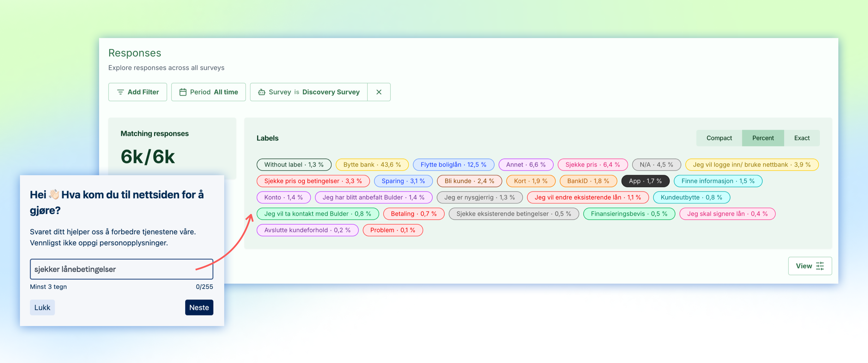This screenshot has width=868, height=363.
Task: Select the Percent display mode
Action: click(763, 138)
